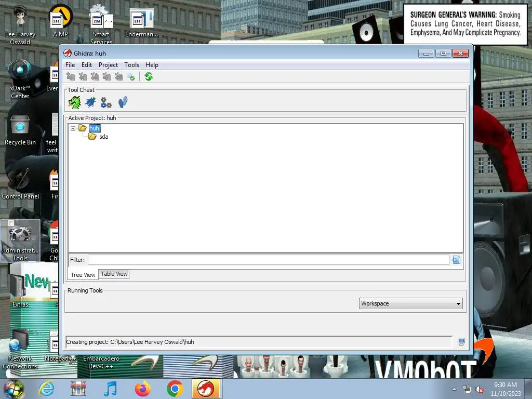Select the Extras desktop icon
532x399 pixels.
[x=20, y=291]
